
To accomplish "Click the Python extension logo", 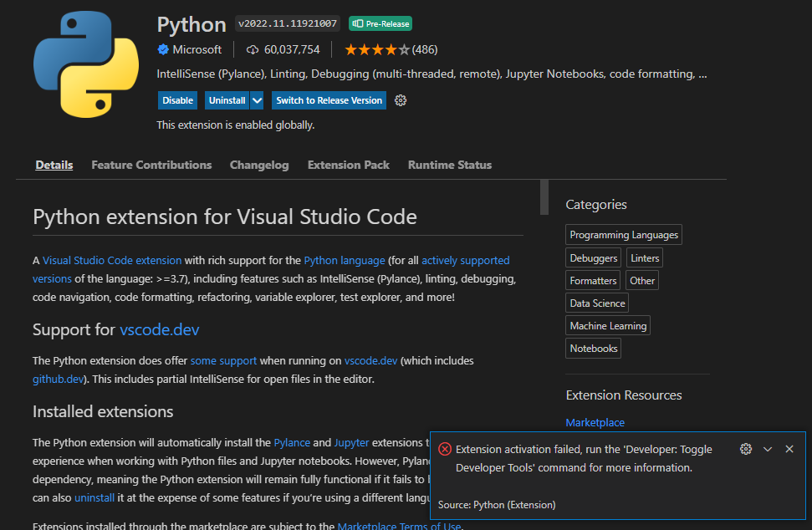I will point(85,65).
